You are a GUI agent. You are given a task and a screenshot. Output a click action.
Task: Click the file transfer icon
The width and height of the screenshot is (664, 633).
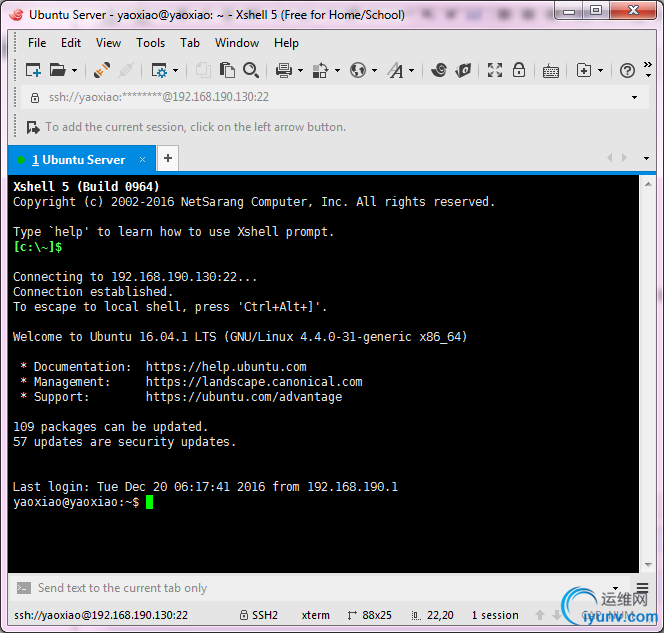(320, 70)
